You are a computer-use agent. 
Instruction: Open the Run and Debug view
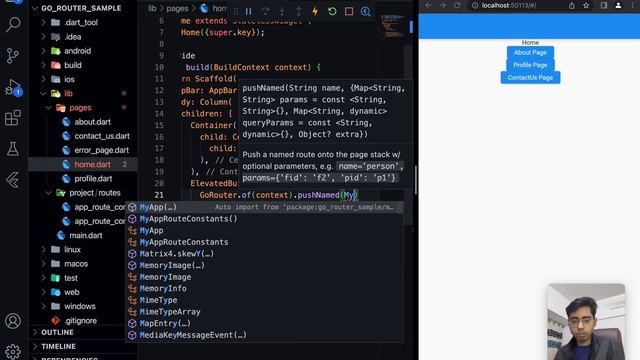13,87
